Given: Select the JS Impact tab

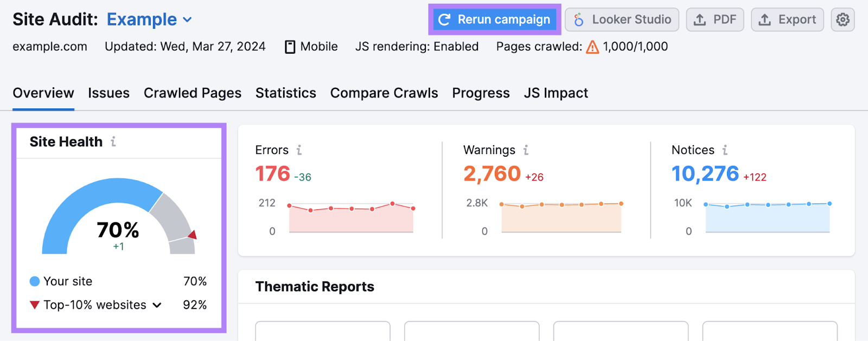Looking at the screenshot, I should (x=556, y=93).
